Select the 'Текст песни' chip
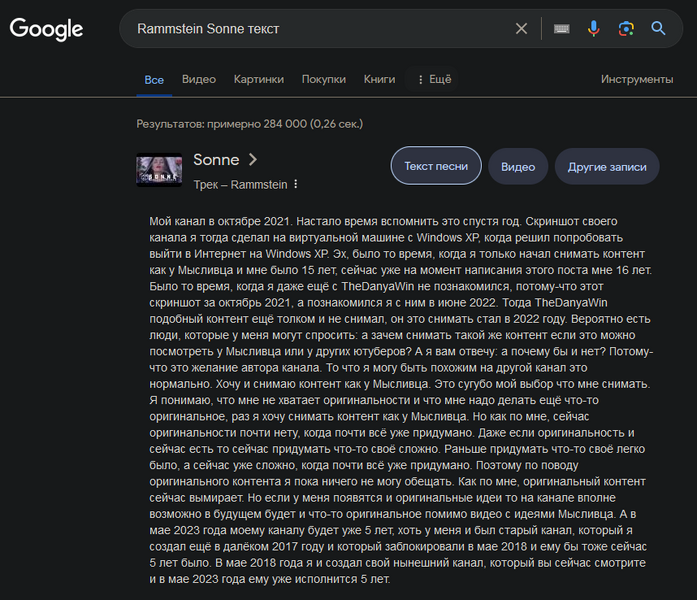Screen dimensions: 697x600 (436, 166)
